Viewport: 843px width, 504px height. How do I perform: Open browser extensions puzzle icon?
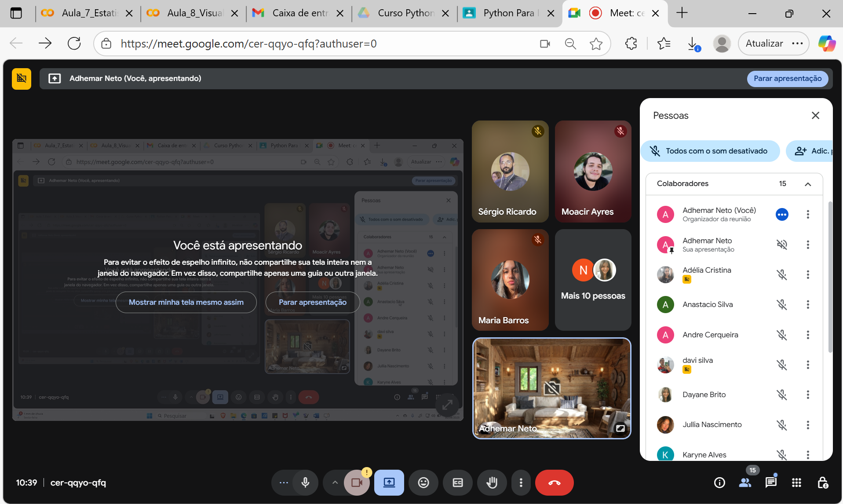coord(631,44)
